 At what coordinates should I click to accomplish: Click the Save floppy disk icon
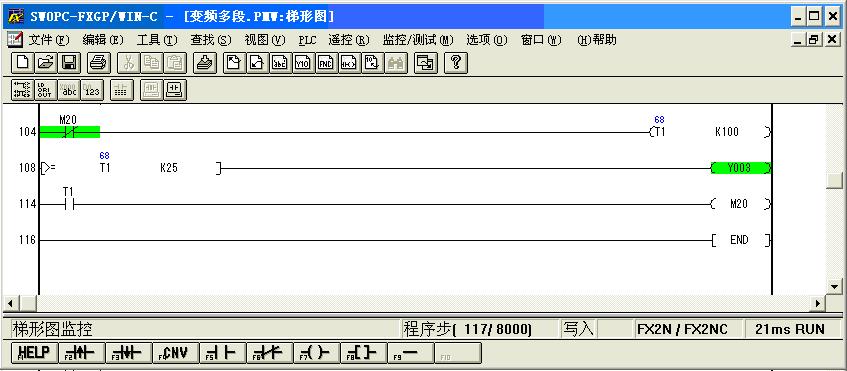[x=69, y=63]
